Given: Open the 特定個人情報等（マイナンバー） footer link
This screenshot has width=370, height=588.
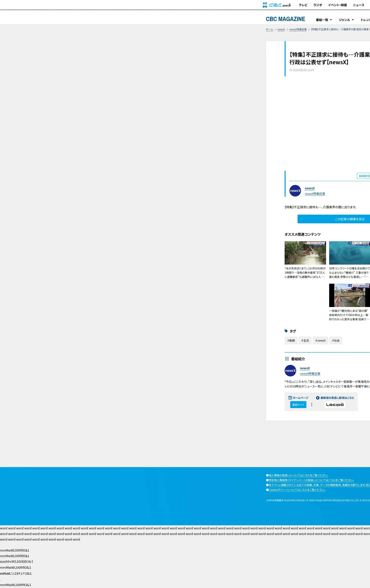Looking at the screenshot, I should pyautogui.click(x=311, y=480).
